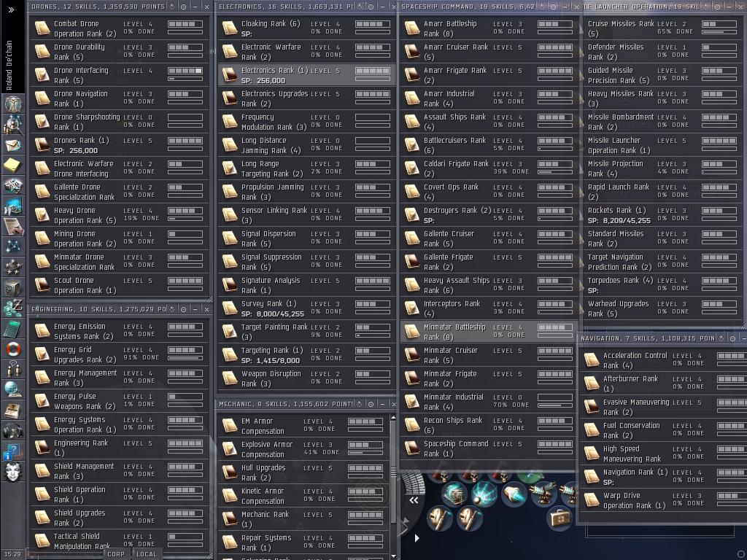The image size is (747, 560).
Task: Switch to the CORP chat tab
Action: point(116,554)
